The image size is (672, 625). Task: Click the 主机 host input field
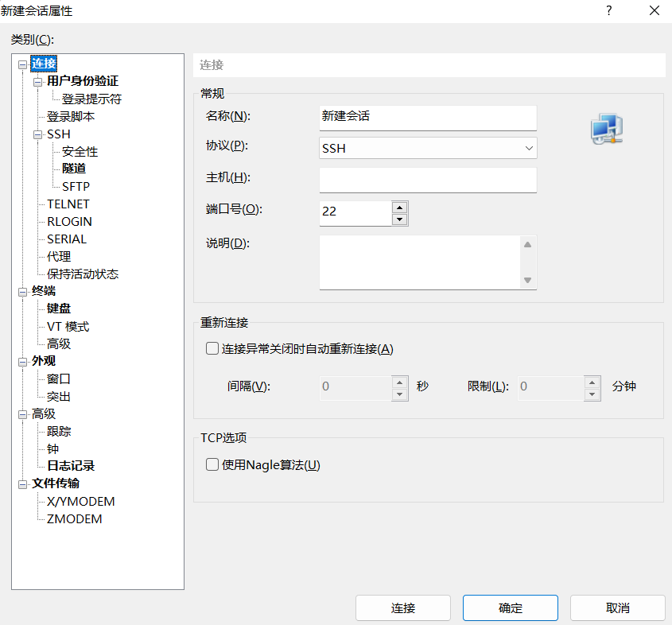click(x=428, y=181)
